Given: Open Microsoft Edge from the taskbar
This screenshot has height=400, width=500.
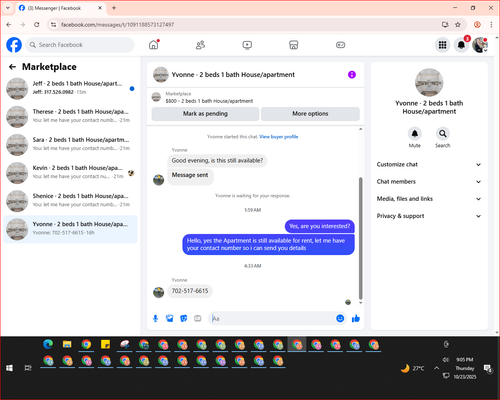Looking at the screenshot, I should 48,344.
